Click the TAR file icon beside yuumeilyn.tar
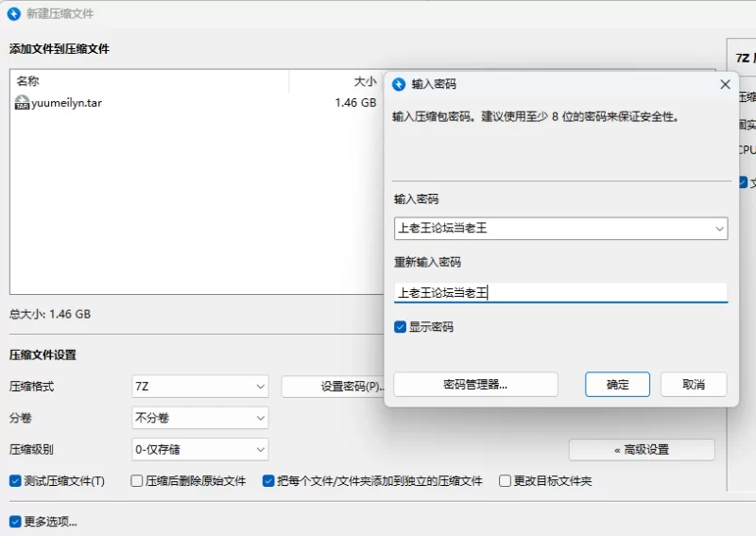The height and width of the screenshot is (536, 756). point(22,102)
